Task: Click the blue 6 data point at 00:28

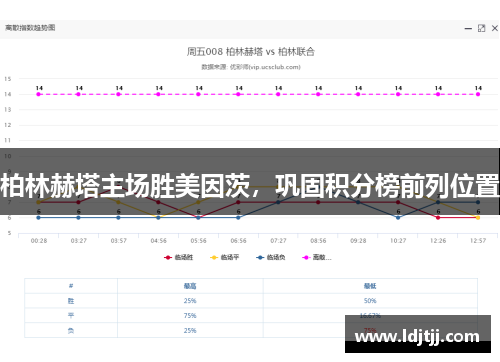Action: pos(39,218)
